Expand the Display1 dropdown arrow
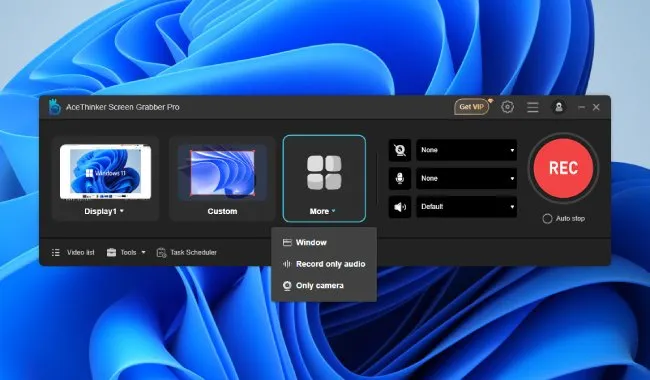Image resolution: width=650 pixels, height=380 pixels. click(122, 211)
